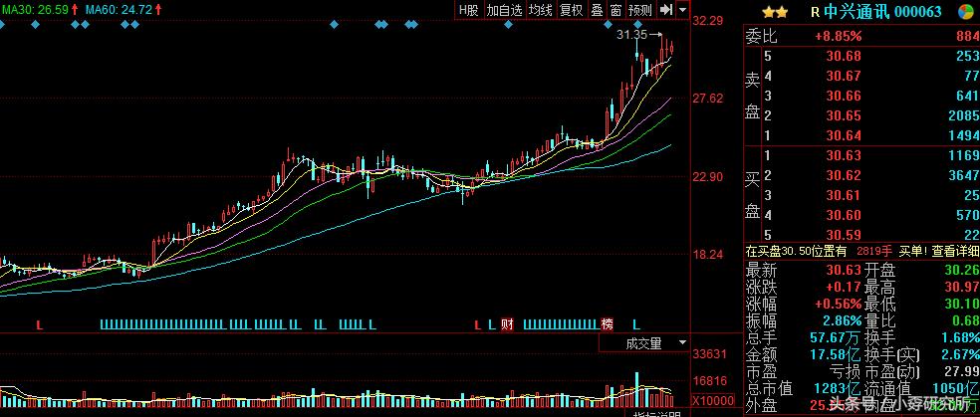Click the 流通值 1050亿 value
This screenshot has width=980, height=417.
click(956, 389)
